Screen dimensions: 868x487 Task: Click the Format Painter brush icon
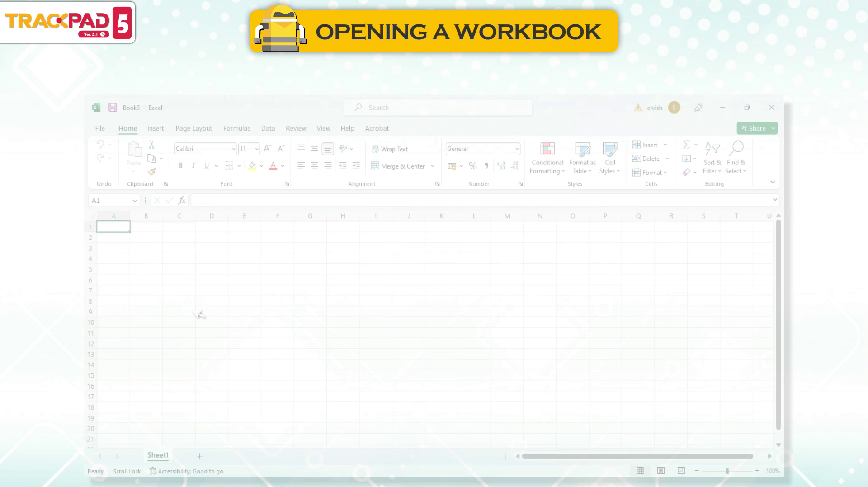point(152,172)
